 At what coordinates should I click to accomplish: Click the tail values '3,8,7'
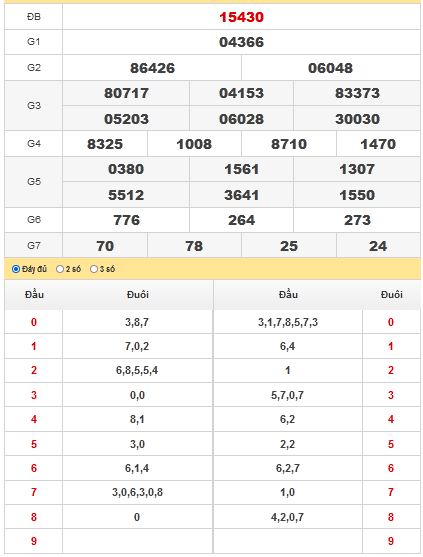137,322
